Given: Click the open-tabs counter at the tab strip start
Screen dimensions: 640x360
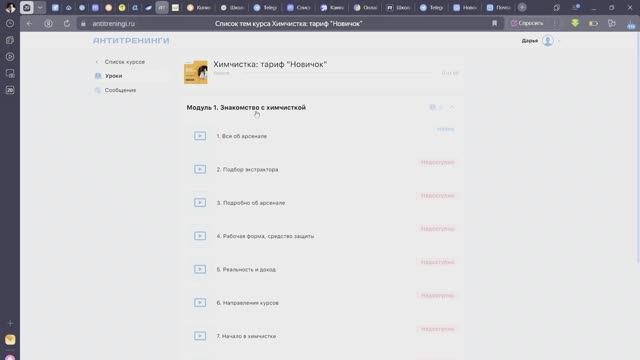Looking at the screenshot, I should (27, 7).
